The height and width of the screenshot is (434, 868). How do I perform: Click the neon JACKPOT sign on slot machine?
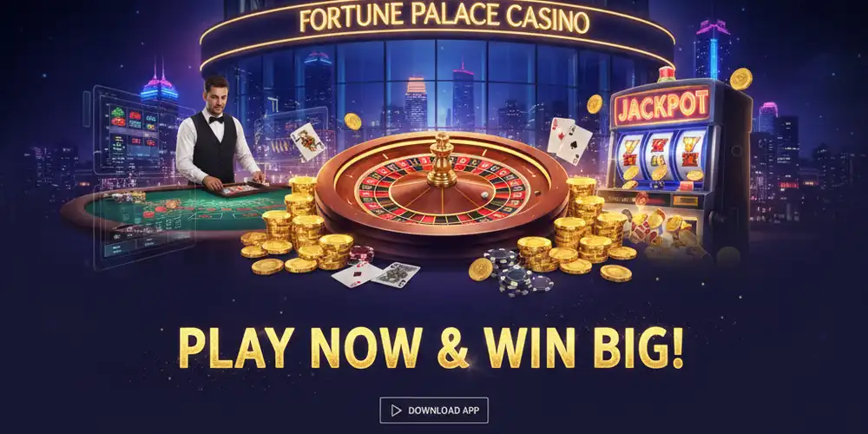(662, 106)
